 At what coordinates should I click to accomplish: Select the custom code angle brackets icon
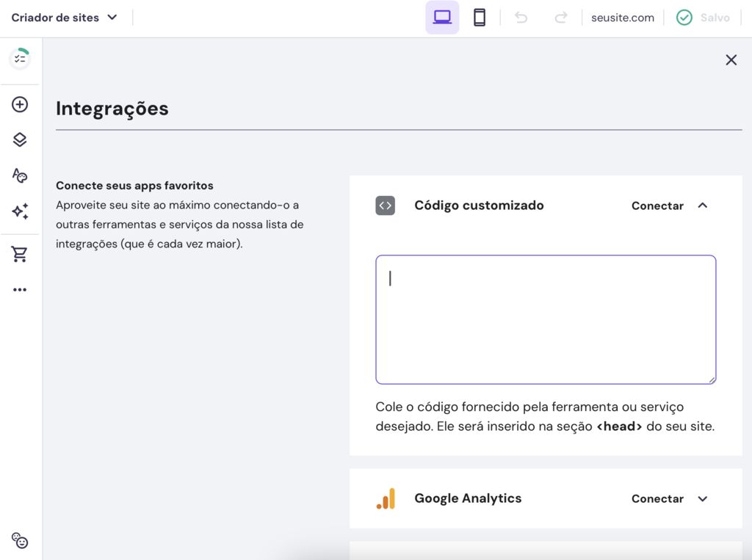click(385, 206)
